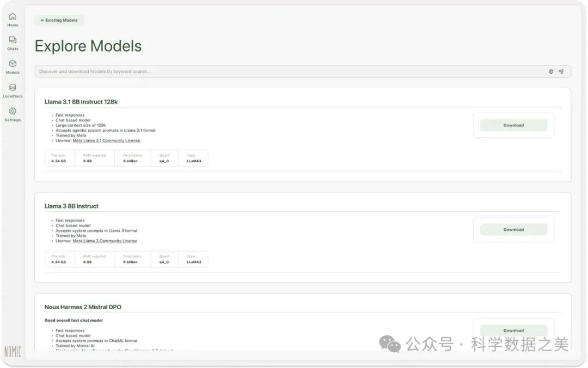The image size is (588, 368).
Task: Open Settings gear in the sidebar
Action: click(x=13, y=112)
